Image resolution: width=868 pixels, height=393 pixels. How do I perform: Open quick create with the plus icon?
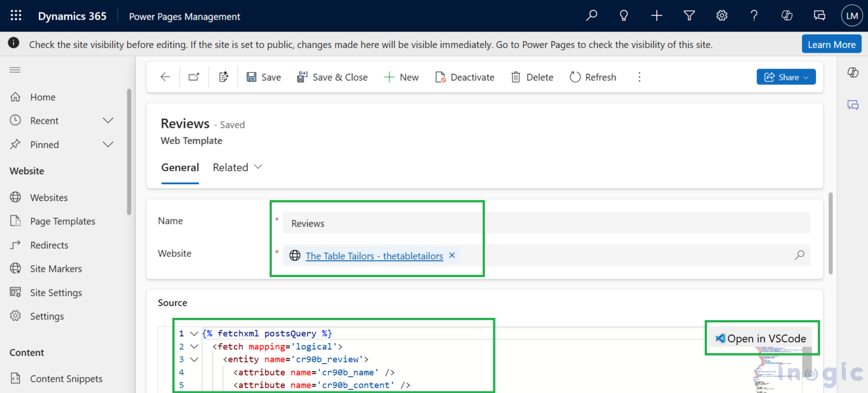[x=656, y=15]
